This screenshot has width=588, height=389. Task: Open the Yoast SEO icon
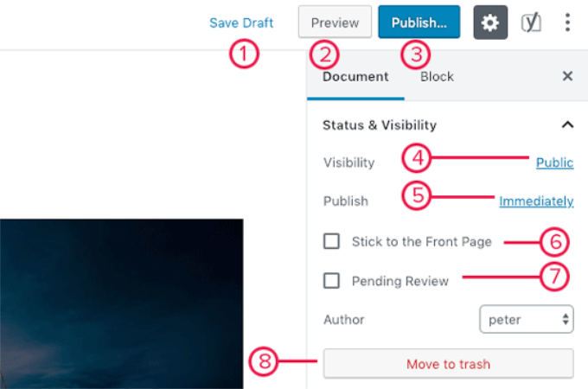(x=531, y=22)
